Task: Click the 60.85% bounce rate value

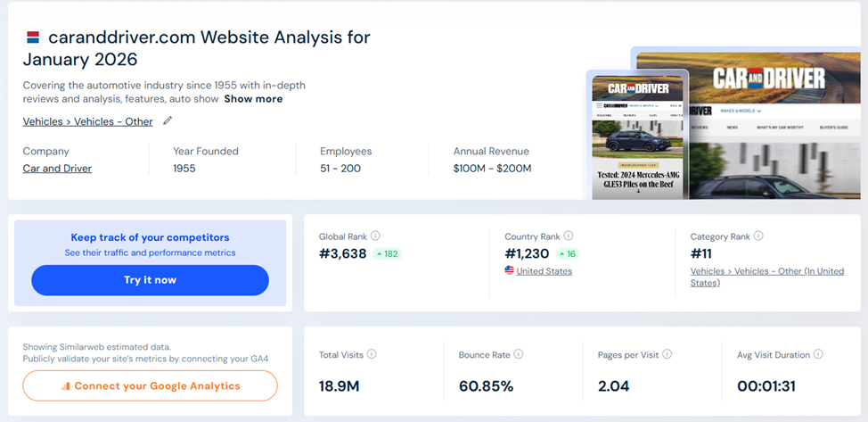Action: [x=486, y=386]
